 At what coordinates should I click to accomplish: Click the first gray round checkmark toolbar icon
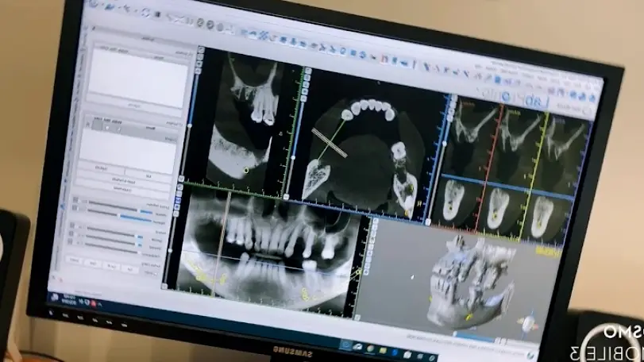(x=200, y=22)
